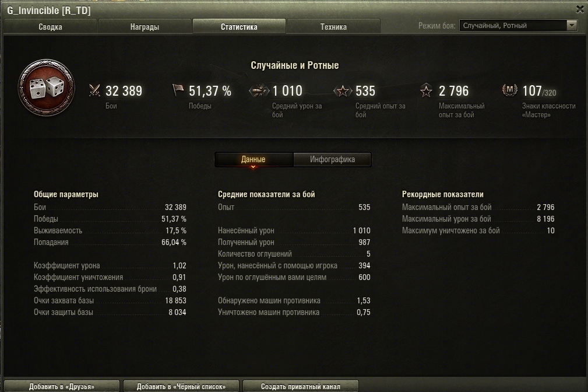Click the average damage shell icon
The width and height of the screenshot is (588, 392).
pos(259,91)
